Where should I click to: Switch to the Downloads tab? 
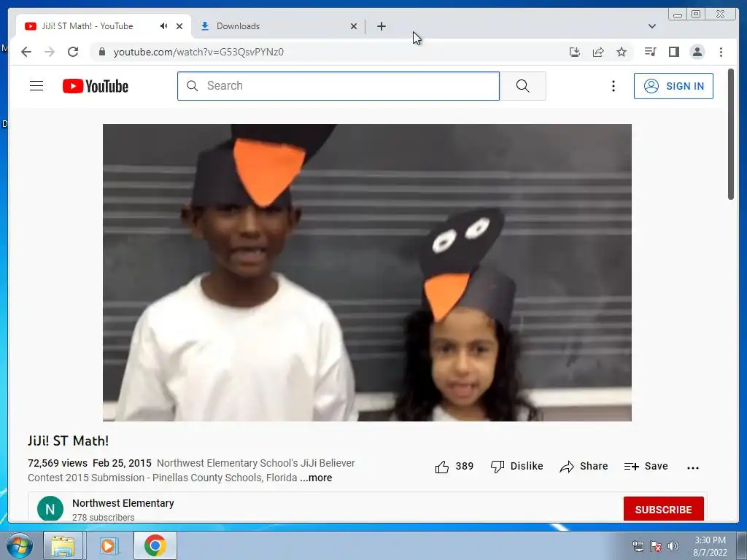[279, 26]
